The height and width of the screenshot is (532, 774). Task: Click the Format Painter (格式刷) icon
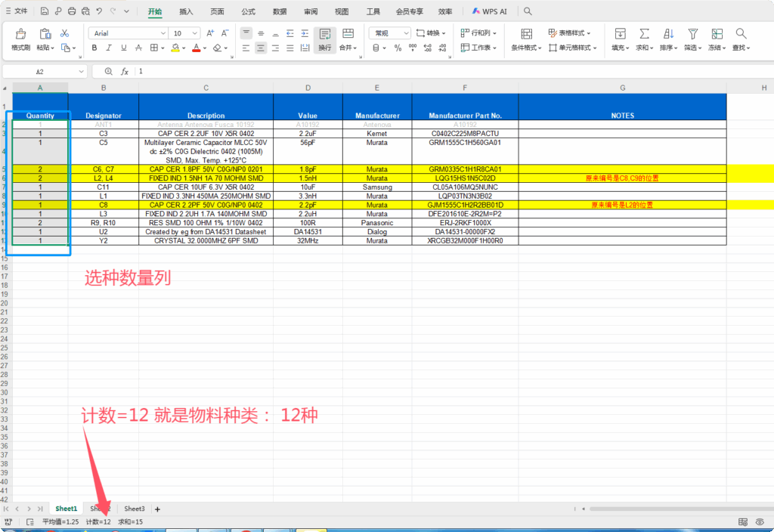[x=20, y=34]
